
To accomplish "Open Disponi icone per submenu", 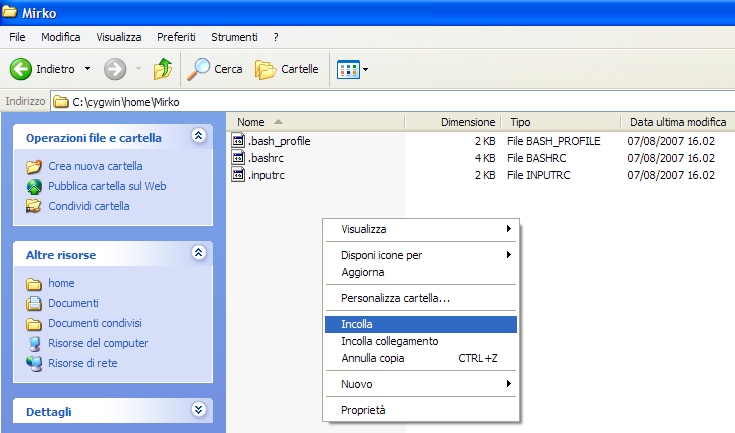I will point(421,255).
